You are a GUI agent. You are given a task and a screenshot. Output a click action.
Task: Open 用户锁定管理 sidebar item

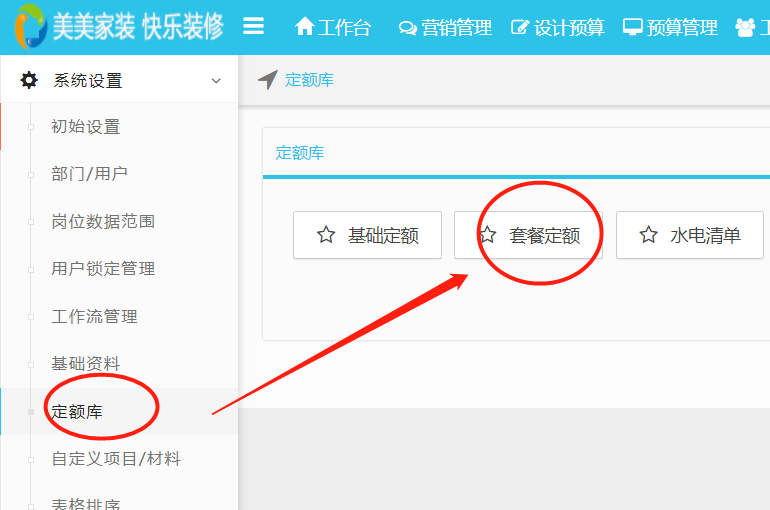[x=103, y=269]
